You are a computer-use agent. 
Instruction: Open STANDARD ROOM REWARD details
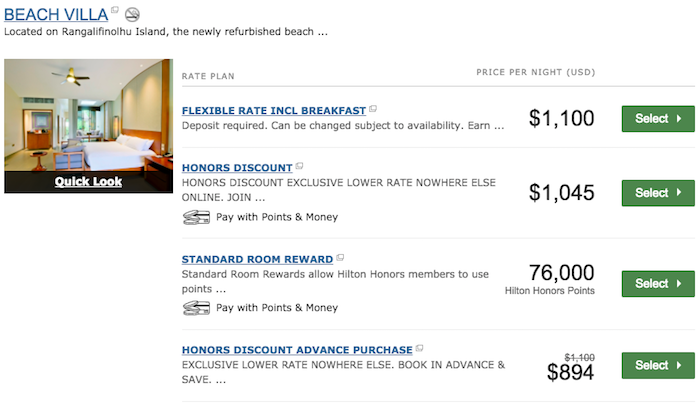pos(257,260)
